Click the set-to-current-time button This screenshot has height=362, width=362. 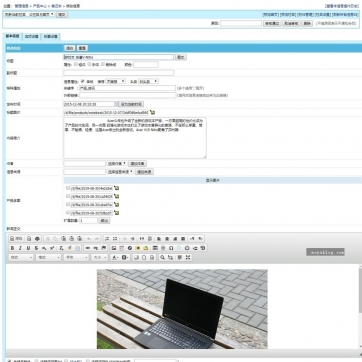point(131,104)
